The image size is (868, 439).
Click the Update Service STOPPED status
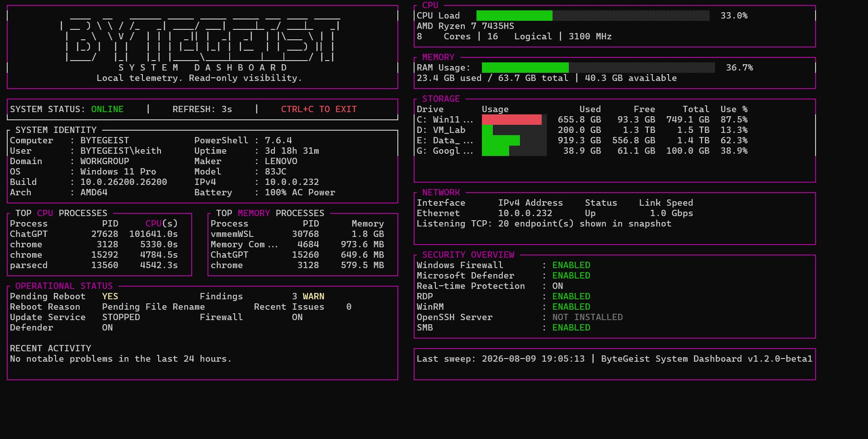pos(121,317)
